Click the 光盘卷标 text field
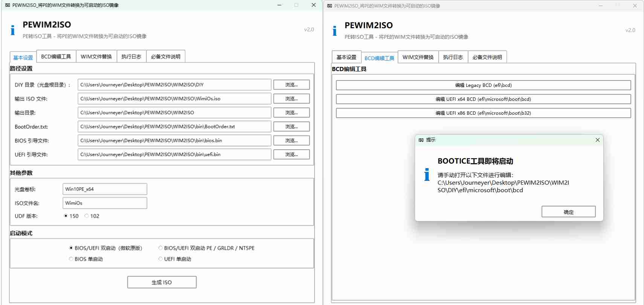Viewport: 644px width, 305px height. click(x=105, y=189)
